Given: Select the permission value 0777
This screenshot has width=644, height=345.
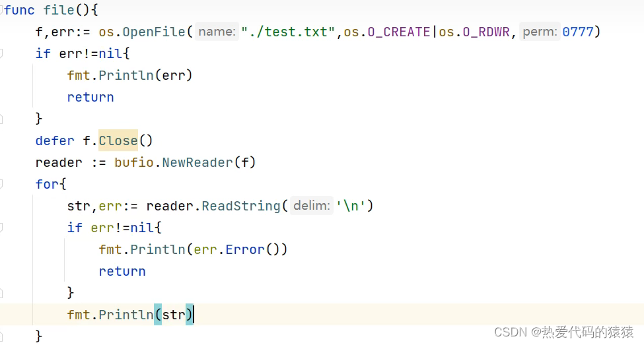Looking at the screenshot, I should pos(578,32).
